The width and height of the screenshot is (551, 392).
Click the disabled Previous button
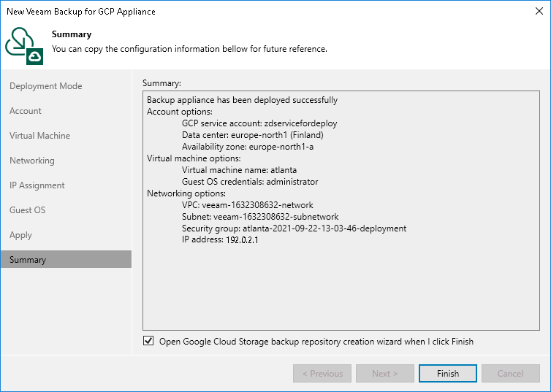tap(322, 374)
